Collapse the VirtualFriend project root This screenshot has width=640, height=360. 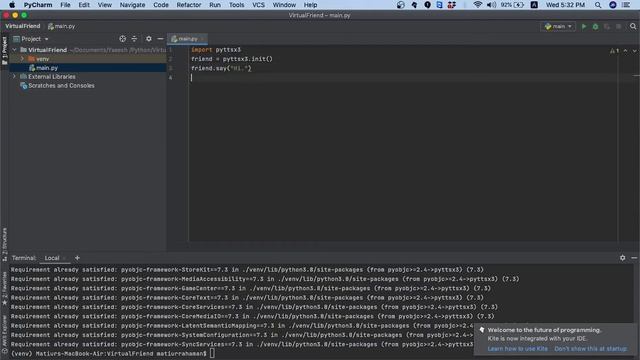click(x=15, y=50)
